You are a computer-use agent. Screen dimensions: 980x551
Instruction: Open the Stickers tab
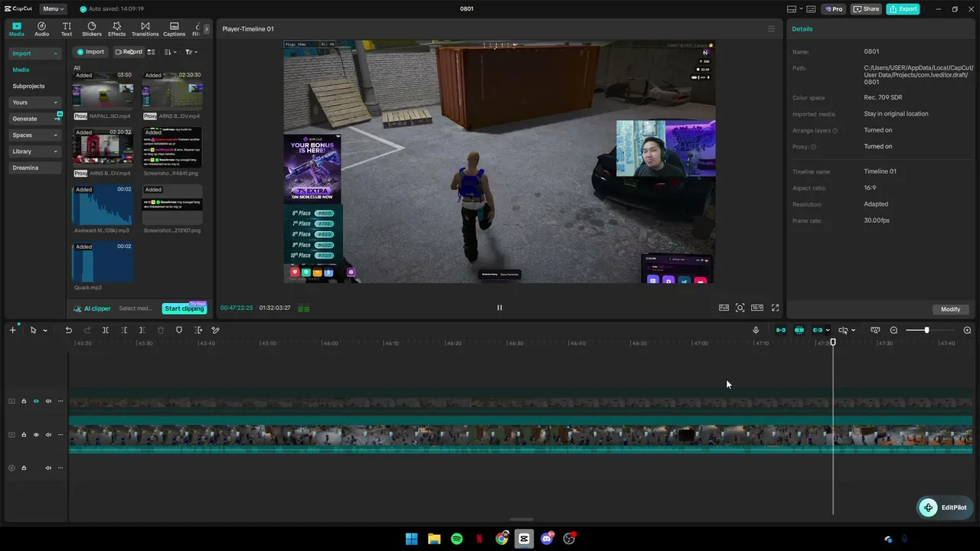[x=92, y=29]
